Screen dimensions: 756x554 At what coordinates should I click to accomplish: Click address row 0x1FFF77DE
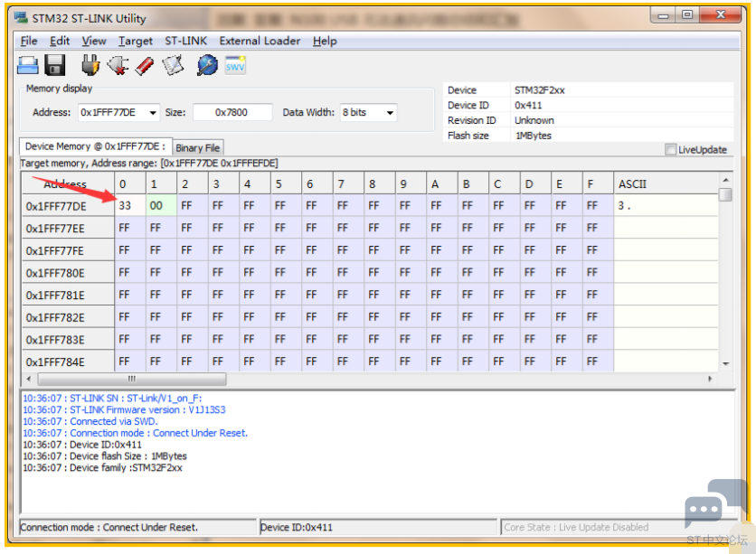pos(68,206)
